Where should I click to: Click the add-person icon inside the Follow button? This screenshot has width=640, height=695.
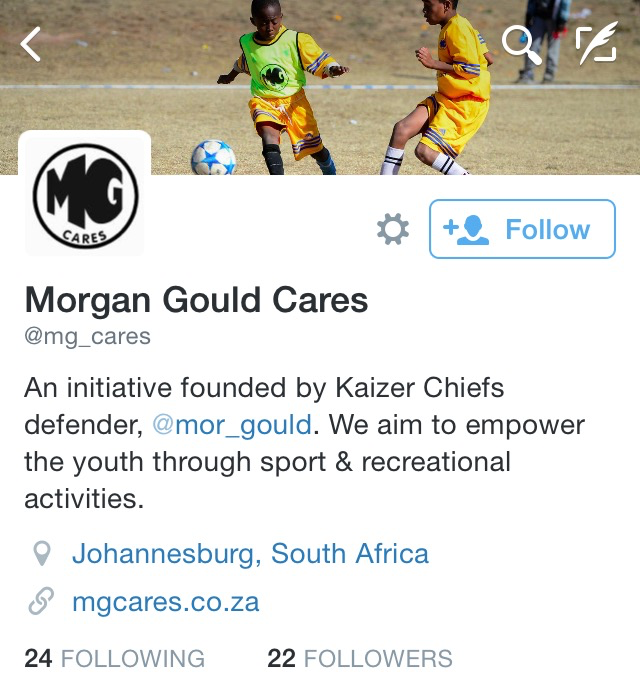tap(466, 230)
